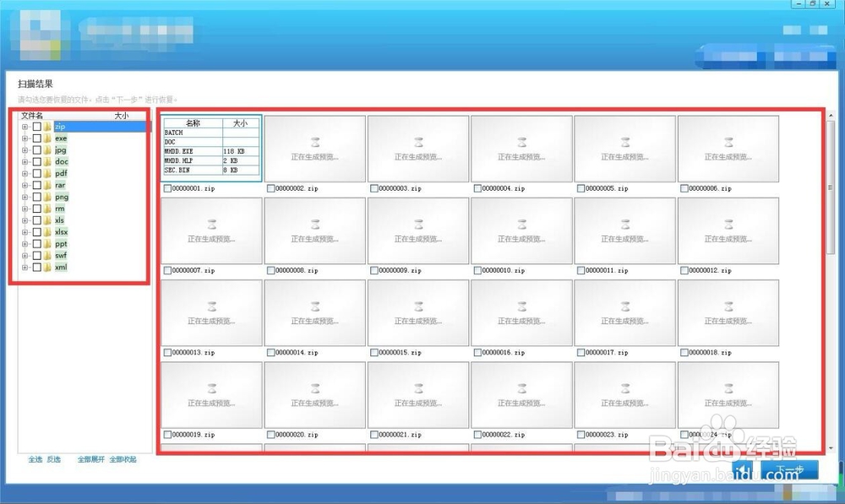The height and width of the screenshot is (504, 845).
Task: Select the 00000006.zip thumbnail preview
Action: [x=728, y=149]
